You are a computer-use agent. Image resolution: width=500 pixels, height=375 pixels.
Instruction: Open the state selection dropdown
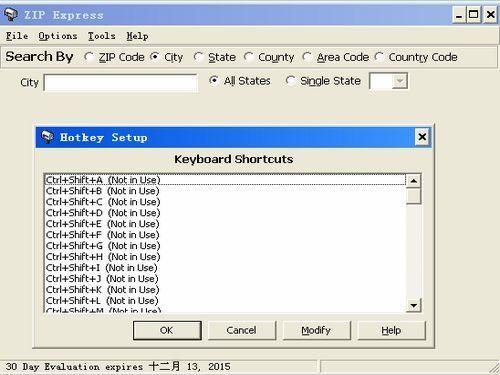(400, 81)
